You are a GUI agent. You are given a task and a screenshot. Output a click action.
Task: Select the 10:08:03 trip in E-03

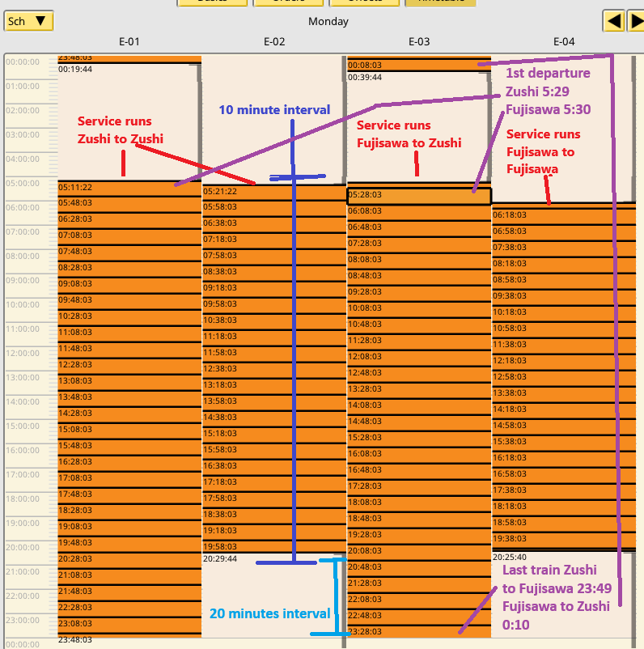[x=419, y=310]
